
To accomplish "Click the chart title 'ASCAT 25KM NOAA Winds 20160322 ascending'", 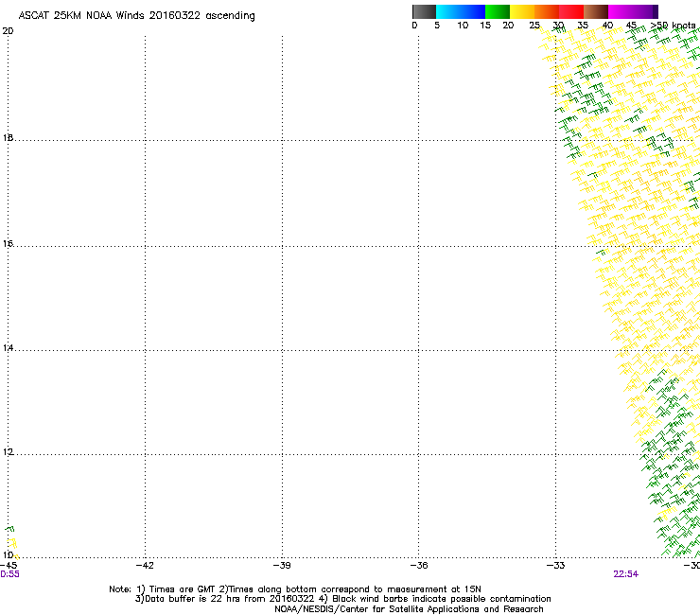I will click(136, 16).
